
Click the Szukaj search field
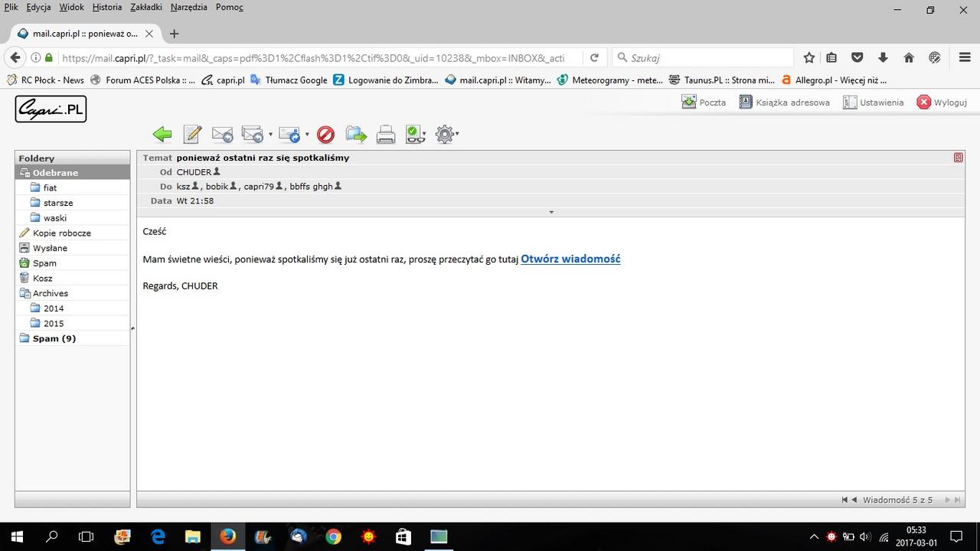coord(703,57)
